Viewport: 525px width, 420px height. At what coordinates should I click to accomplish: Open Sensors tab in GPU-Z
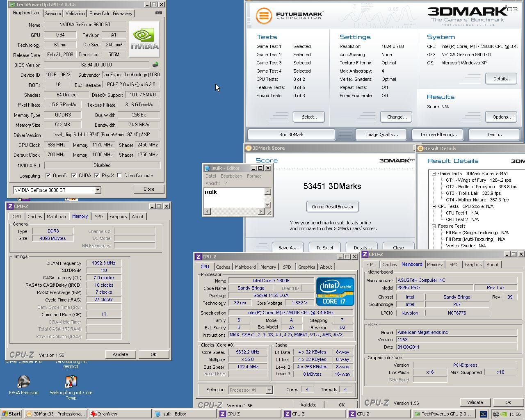click(53, 14)
